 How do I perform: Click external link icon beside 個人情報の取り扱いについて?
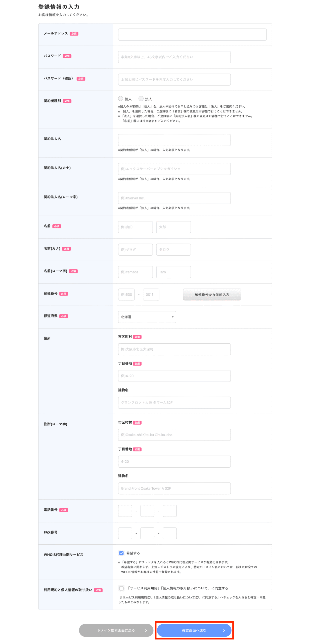197,597
